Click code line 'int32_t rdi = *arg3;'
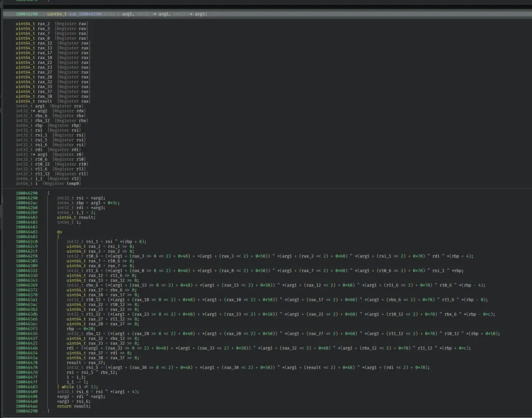 click(81, 207)
